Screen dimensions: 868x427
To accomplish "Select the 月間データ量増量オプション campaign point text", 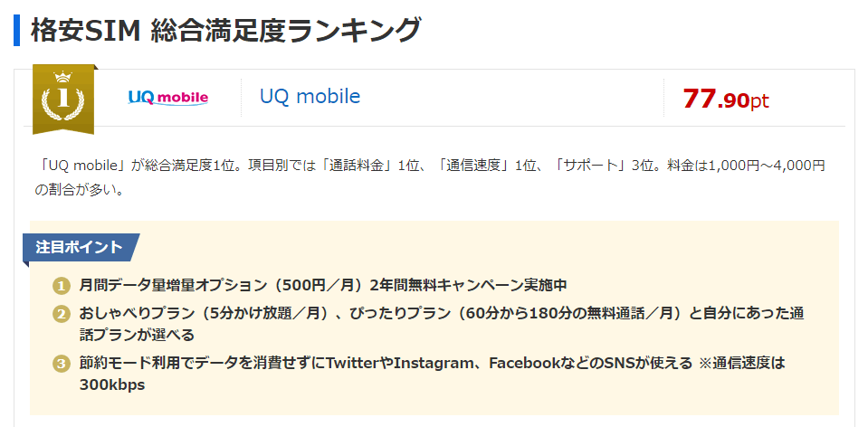I will pos(323,286).
